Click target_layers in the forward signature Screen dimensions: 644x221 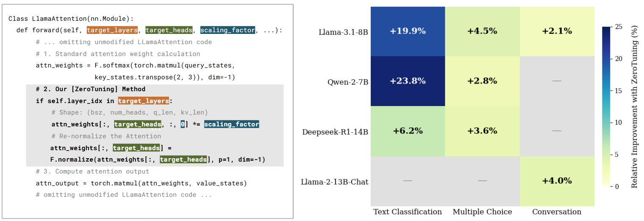(x=112, y=30)
